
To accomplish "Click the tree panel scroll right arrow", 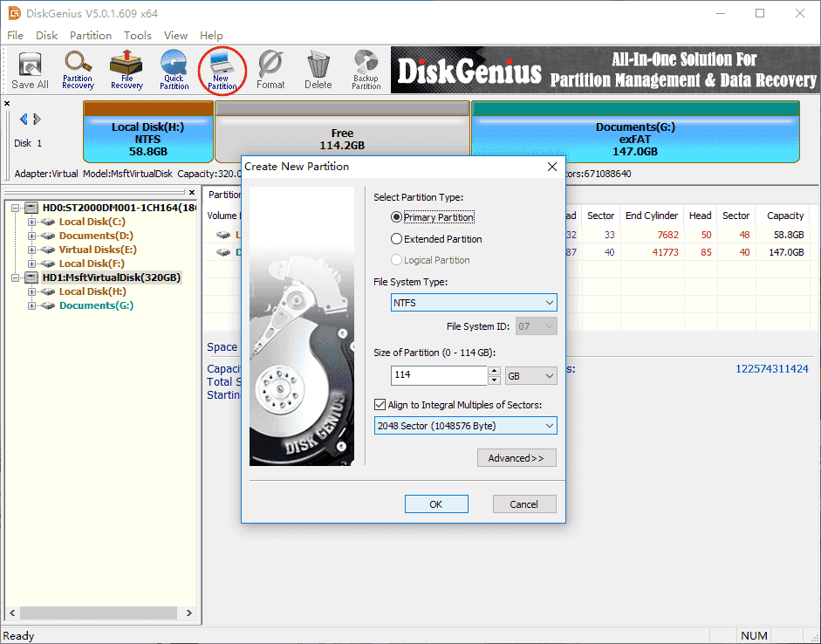I will [x=189, y=613].
